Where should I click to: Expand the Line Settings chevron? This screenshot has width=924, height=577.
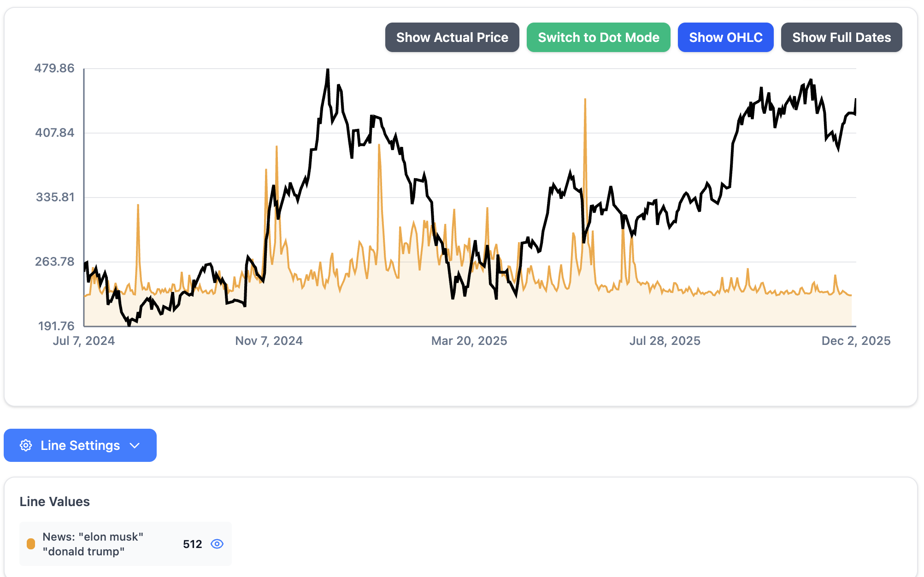pyautogui.click(x=135, y=445)
